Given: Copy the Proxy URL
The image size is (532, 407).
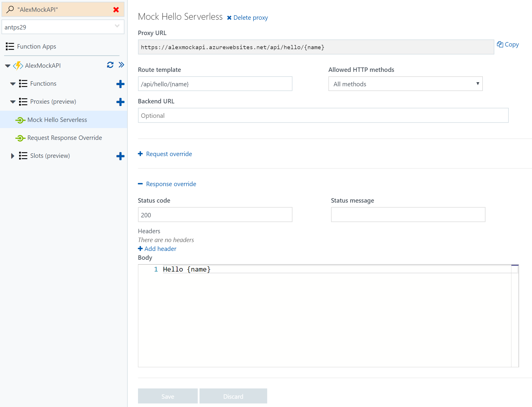Looking at the screenshot, I should tap(508, 44).
